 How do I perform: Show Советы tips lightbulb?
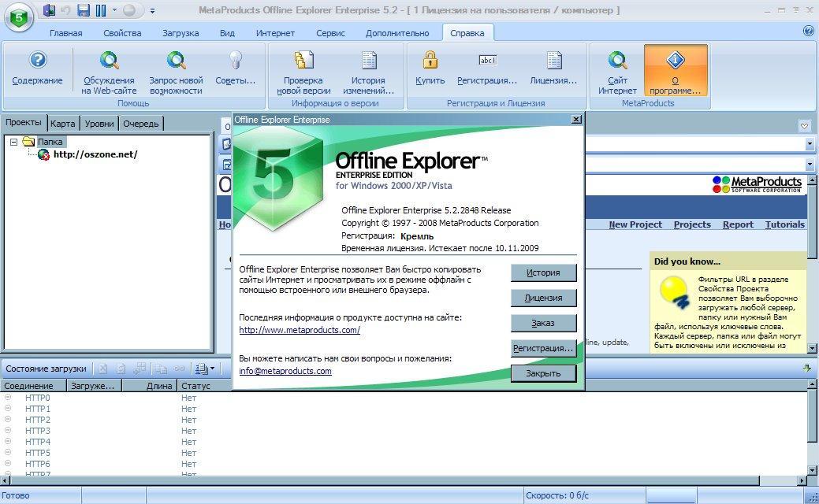pyautogui.click(x=235, y=69)
